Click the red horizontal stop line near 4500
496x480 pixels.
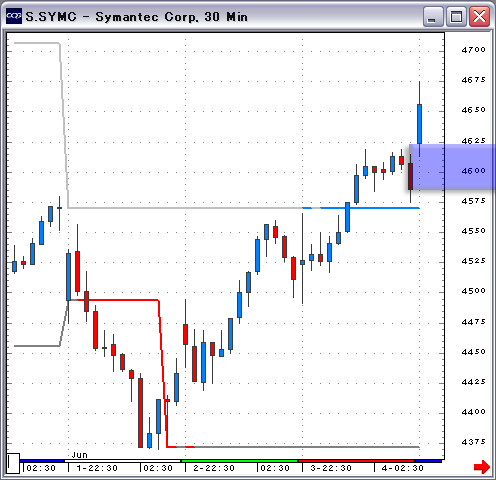[x=118, y=300]
